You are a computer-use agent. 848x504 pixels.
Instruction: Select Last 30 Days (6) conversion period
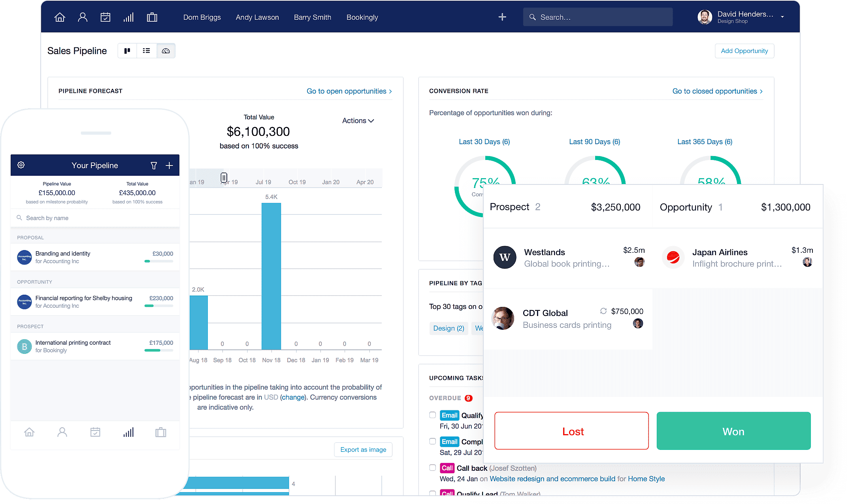[484, 142]
